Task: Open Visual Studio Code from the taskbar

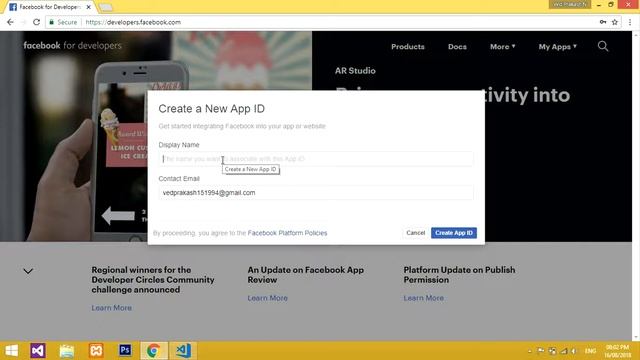Action: pyautogui.click(x=183, y=351)
